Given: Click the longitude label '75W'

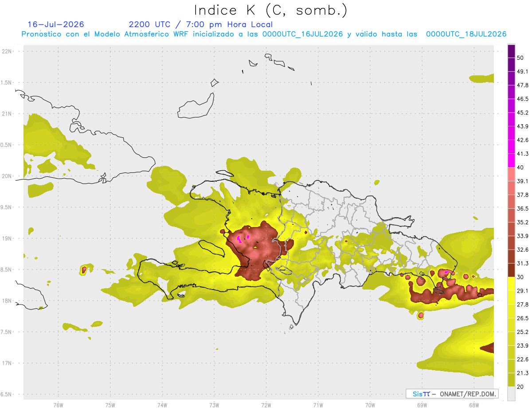Looking at the screenshot, I should 110,405.
